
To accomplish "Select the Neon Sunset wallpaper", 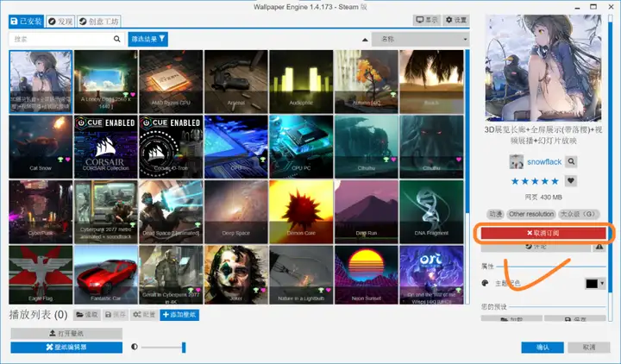I will pyautogui.click(x=367, y=274).
